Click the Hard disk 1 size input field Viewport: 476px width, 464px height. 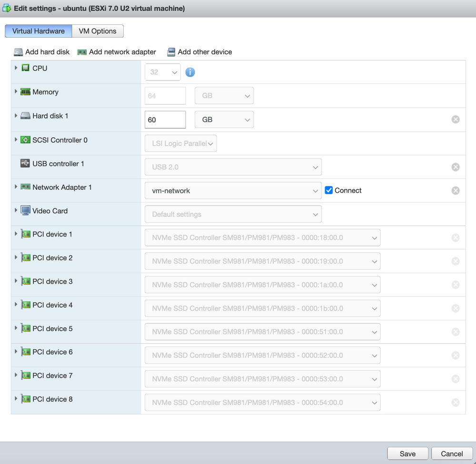165,119
